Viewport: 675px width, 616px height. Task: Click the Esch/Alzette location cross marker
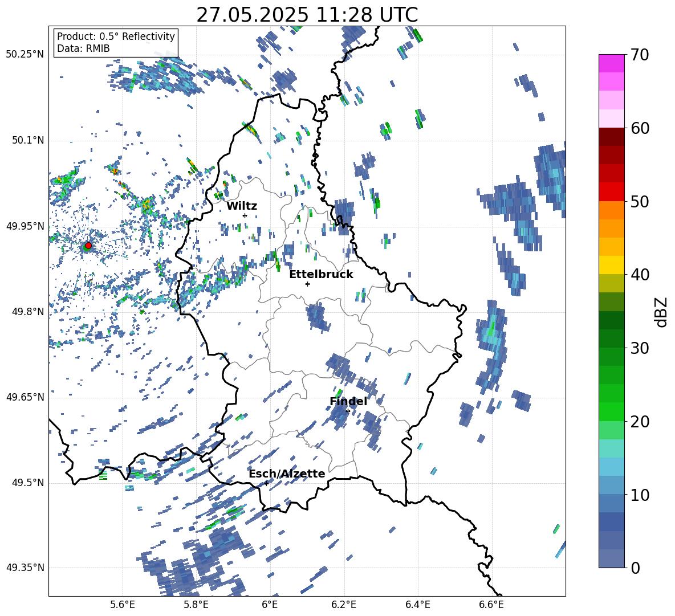266,483
